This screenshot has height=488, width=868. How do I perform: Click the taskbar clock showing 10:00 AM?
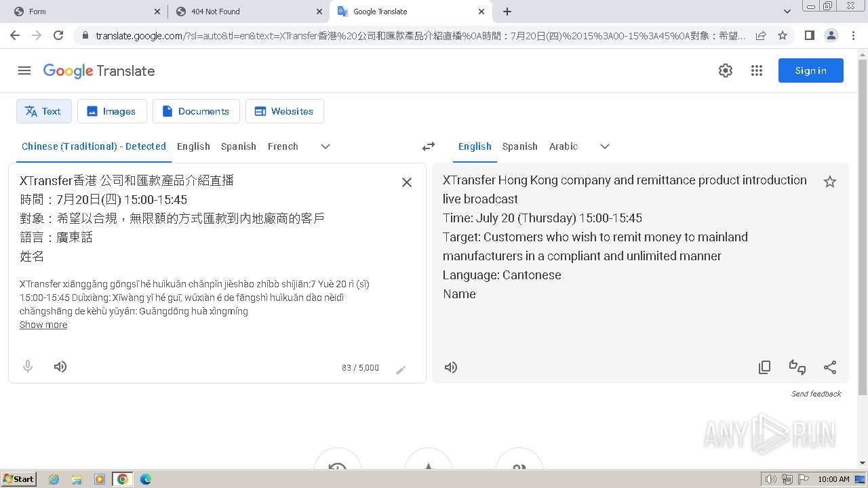pos(833,479)
